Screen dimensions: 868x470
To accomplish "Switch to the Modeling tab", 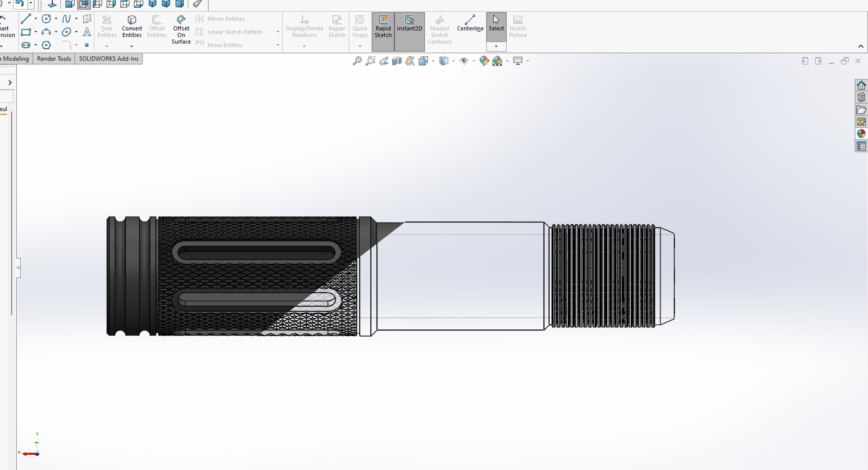I will click(15, 59).
